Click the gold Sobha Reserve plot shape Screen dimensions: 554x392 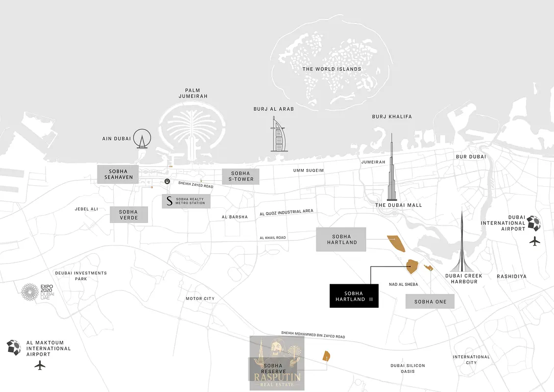(326, 356)
